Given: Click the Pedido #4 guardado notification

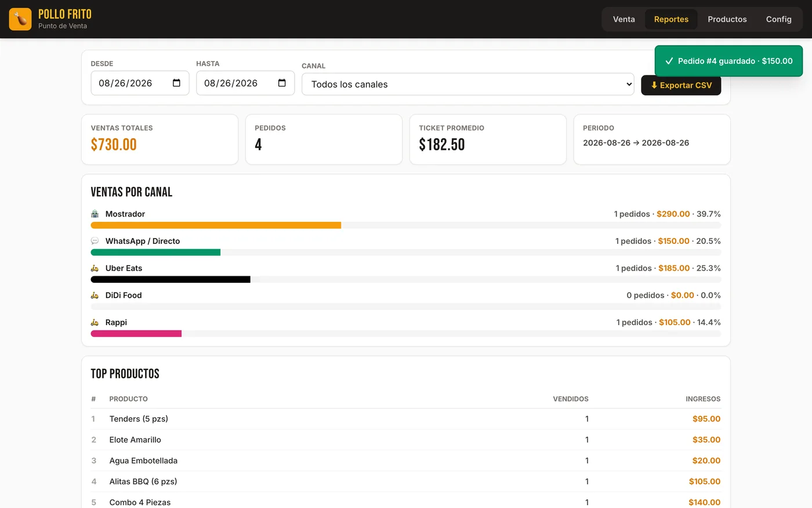Looking at the screenshot, I should click(728, 61).
